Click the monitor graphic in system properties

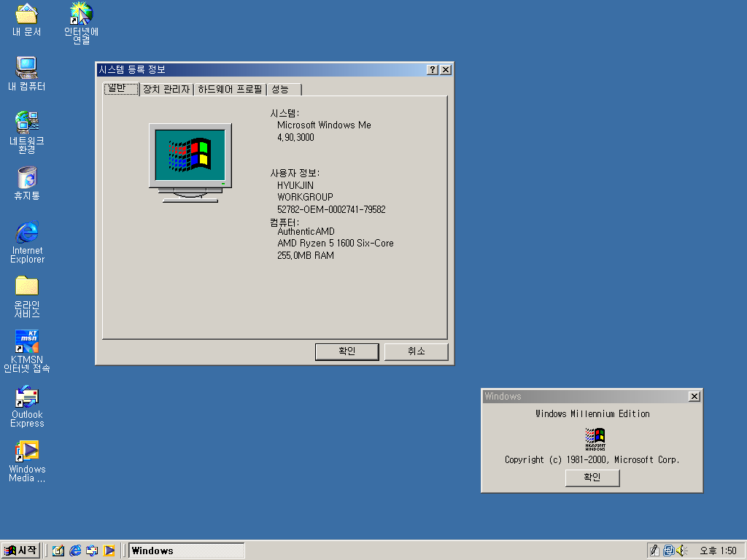(x=190, y=163)
